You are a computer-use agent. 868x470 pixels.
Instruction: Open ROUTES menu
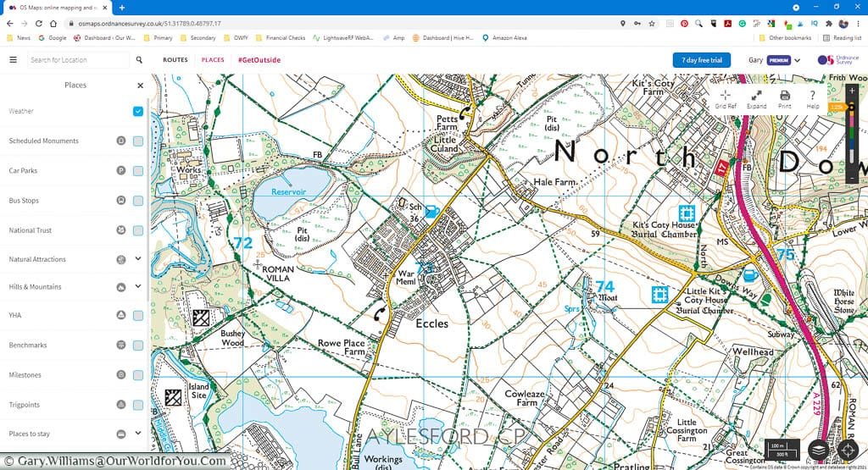tap(175, 60)
